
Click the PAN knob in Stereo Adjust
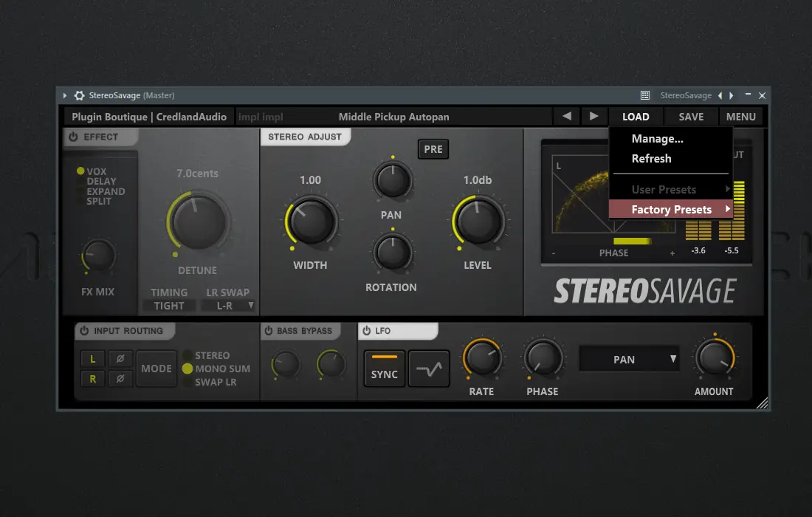tap(393, 180)
